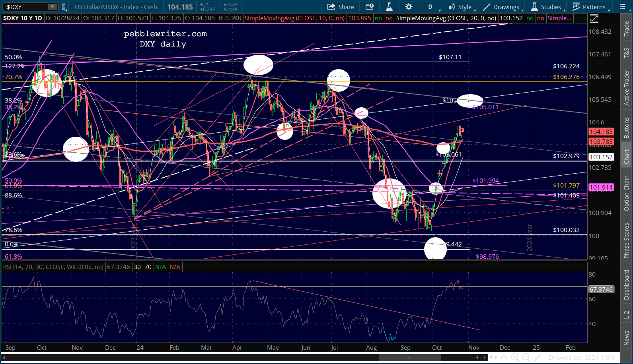Open the Option Chain side tab

click(627, 193)
